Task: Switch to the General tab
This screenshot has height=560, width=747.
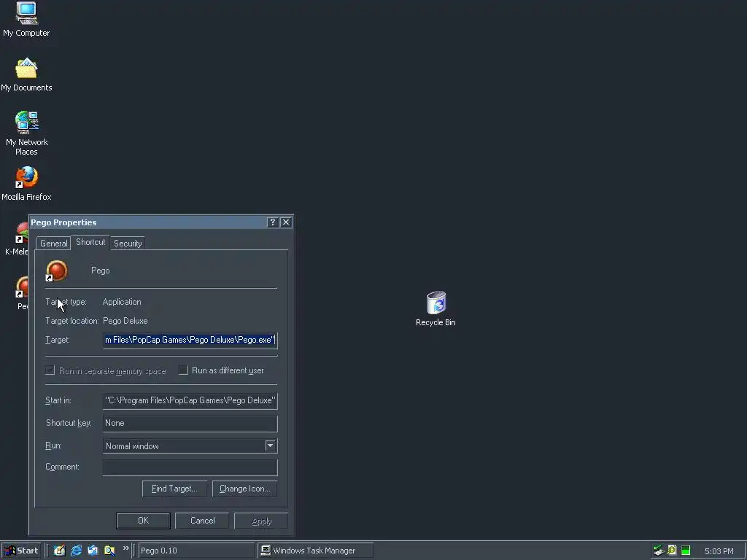Action: pos(53,244)
